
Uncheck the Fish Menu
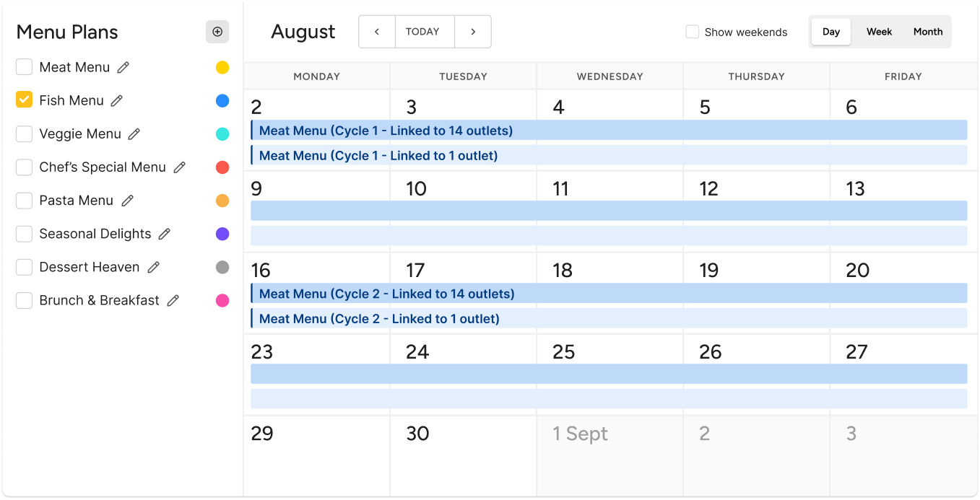point(24,100)
